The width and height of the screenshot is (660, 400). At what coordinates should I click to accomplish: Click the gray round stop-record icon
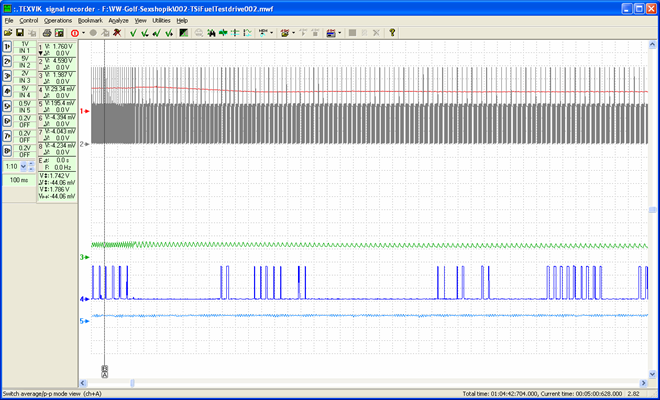[x=93, y=32]
